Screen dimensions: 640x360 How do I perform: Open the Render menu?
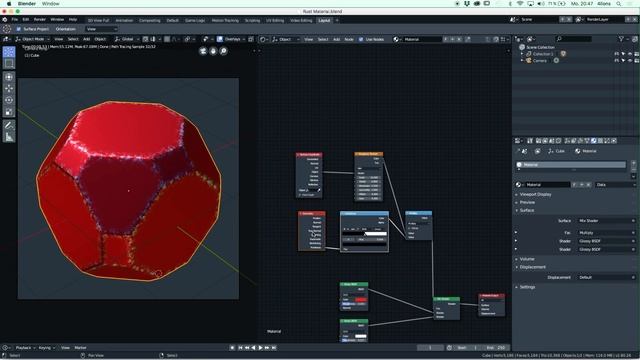click(x=40, y=20)
